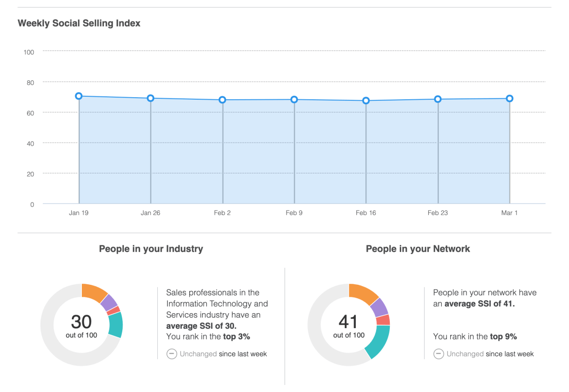Viewport: 569px width, 392px height.
Task: Click the People in your Network heading
Action: tap(418, 249)
